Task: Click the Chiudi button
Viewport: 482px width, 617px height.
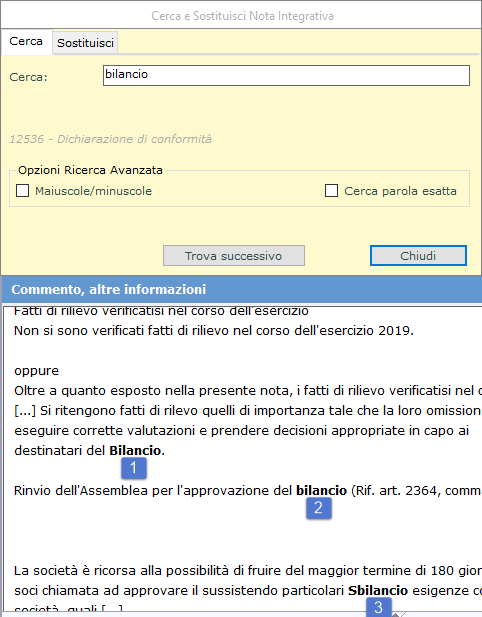Action: [418, 256]
